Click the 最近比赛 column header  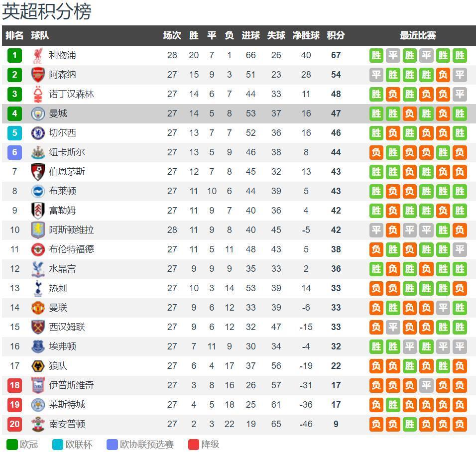[x=418, y=36]
